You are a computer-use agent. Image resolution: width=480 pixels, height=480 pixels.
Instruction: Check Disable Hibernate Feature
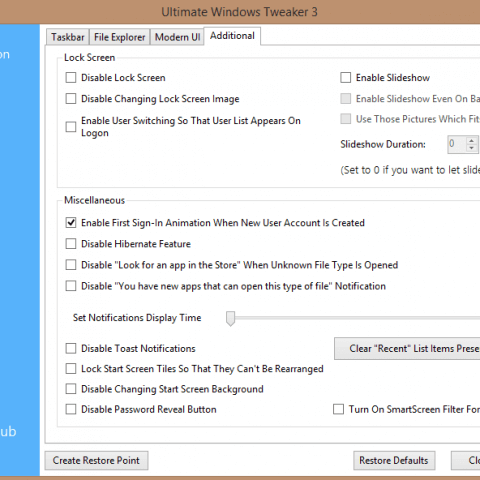coord(71,244)
